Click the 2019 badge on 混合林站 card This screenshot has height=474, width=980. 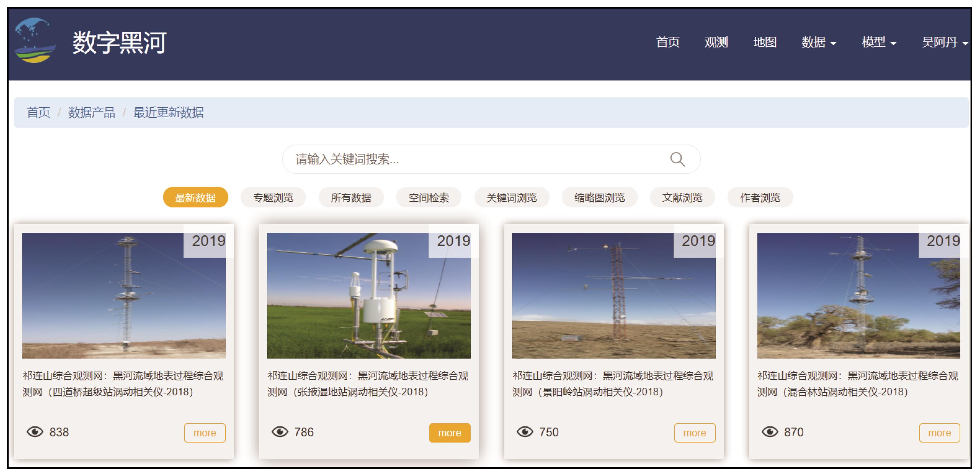943,241
